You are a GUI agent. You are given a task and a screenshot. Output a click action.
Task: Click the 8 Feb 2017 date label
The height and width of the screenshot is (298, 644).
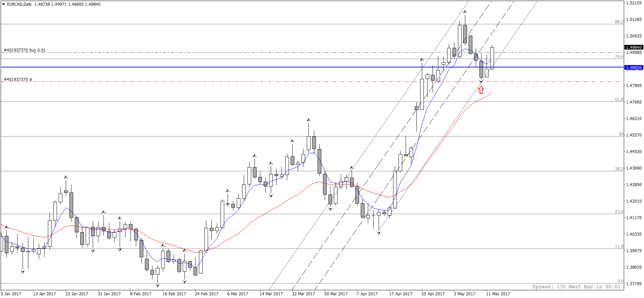(x=141, y=294)
